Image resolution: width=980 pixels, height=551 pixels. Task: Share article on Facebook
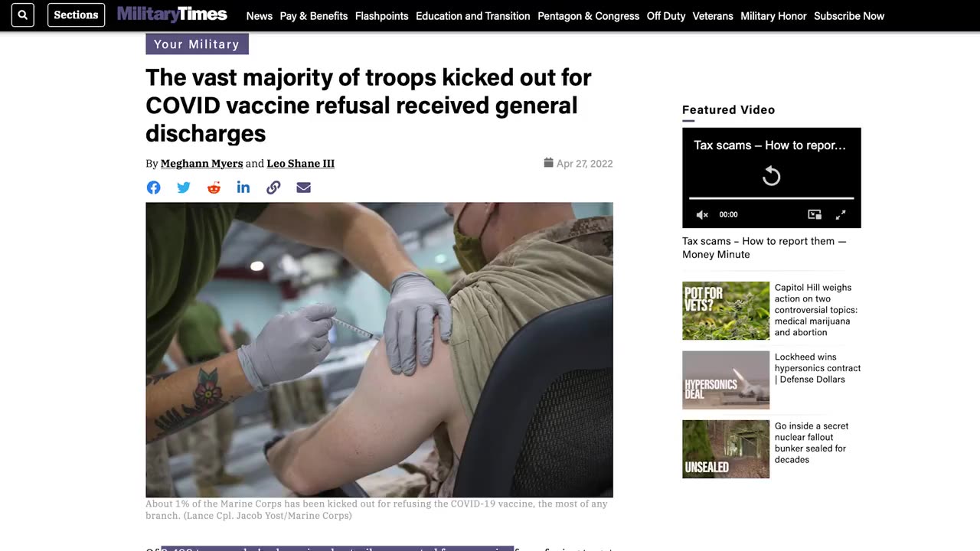pyautogui.click(x=154, y=187)
